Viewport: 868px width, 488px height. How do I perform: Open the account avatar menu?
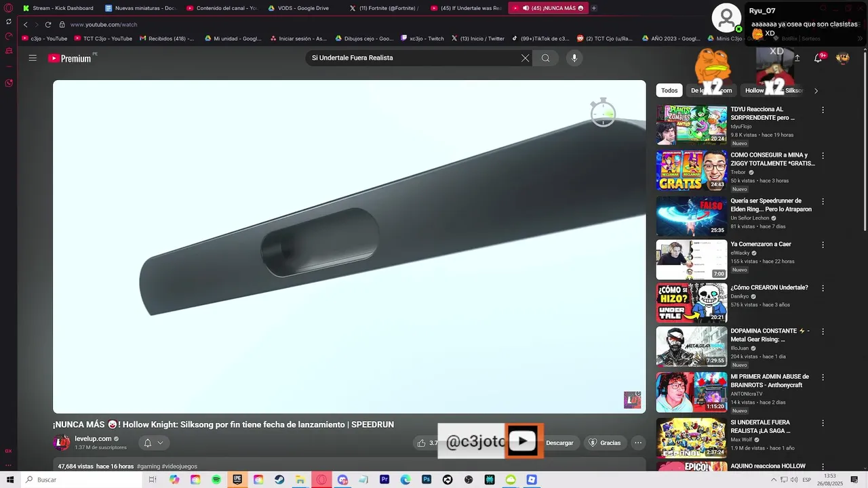click(843, 58)
